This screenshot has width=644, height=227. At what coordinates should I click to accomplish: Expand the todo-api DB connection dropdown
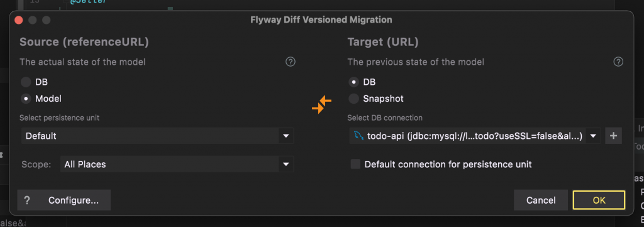coord(475,136)
